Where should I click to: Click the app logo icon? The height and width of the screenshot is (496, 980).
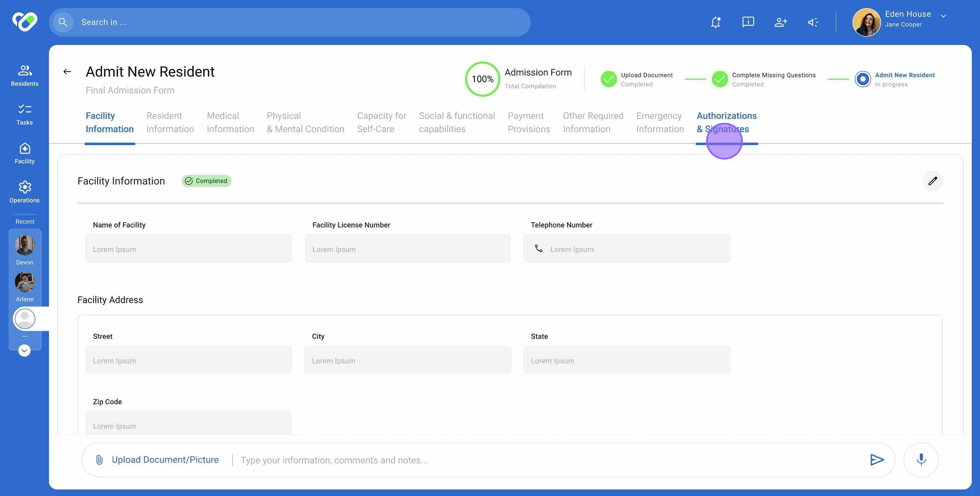click(25, 22)
